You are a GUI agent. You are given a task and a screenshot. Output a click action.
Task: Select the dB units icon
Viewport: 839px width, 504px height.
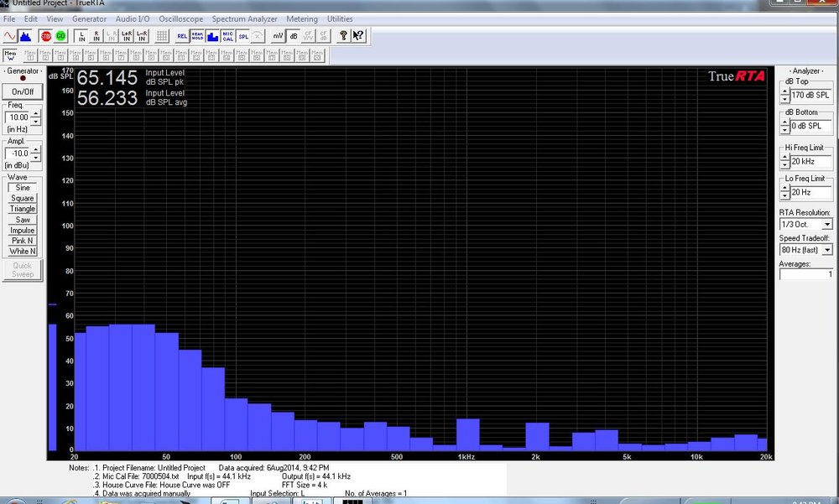click(x=293, y=36)
